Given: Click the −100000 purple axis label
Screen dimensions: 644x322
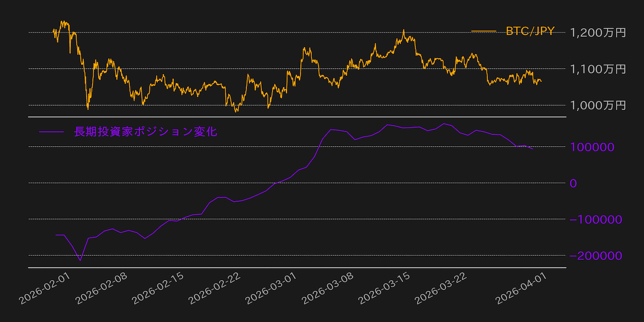Looking at the screenshot, I should point(596,220).
